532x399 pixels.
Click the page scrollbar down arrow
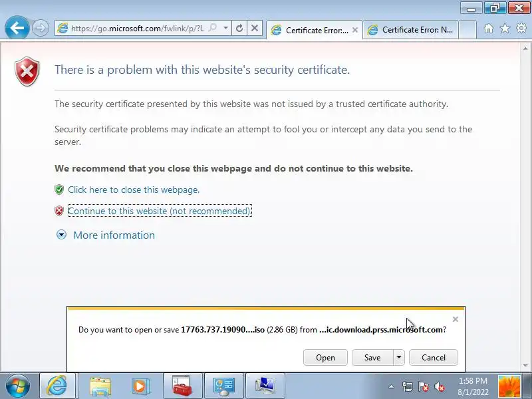point(525,366)
